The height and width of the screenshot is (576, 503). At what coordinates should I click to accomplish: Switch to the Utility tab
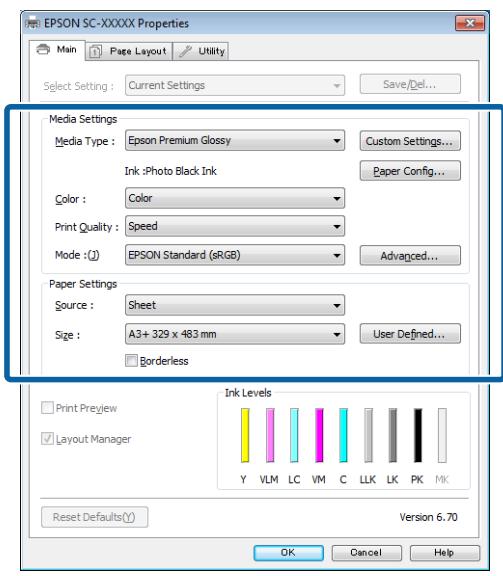201,51
